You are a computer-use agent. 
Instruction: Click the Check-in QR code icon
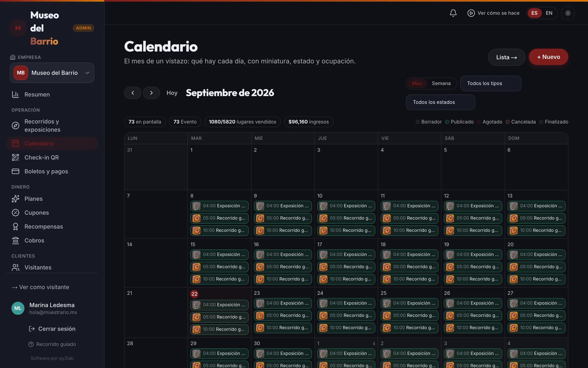pyautogui.click(x=15, y=157)
